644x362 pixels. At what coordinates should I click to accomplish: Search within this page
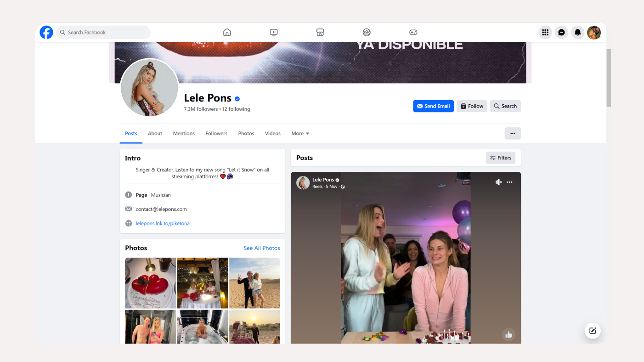(505, 106)
